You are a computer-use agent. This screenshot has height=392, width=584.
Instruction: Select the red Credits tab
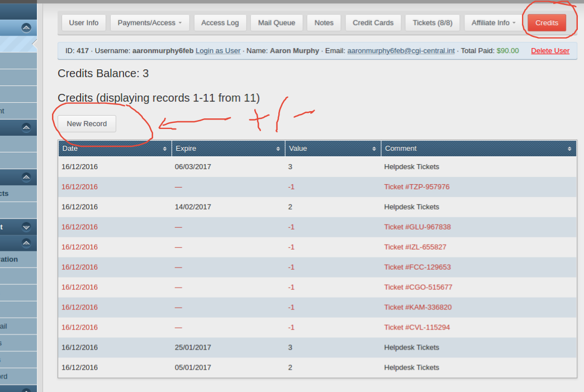(x=547, y=22)
